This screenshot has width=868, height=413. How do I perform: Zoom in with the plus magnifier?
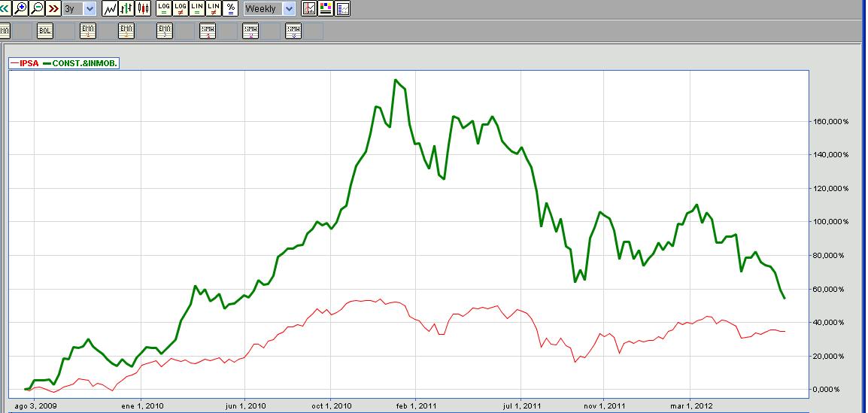click(20, 8)
